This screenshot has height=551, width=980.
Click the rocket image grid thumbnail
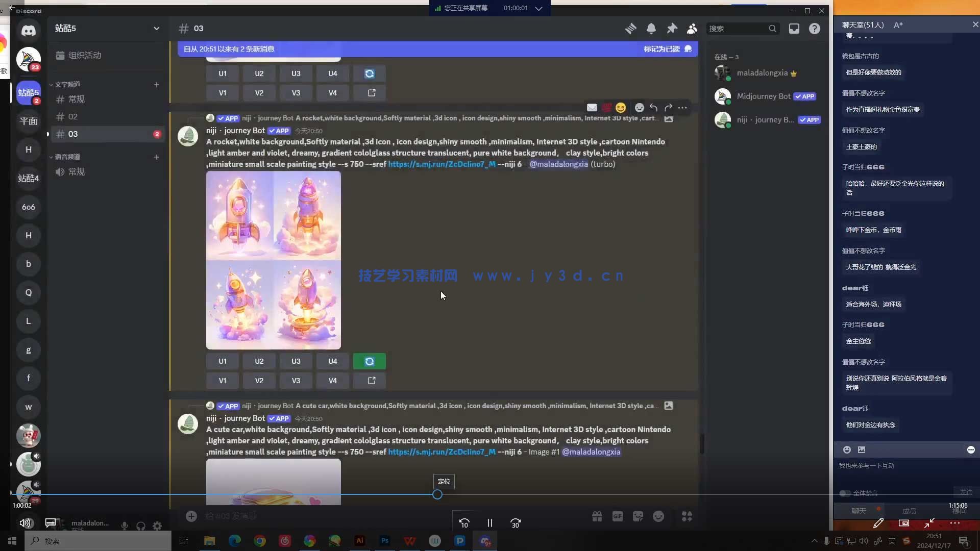tap(274, 260)
